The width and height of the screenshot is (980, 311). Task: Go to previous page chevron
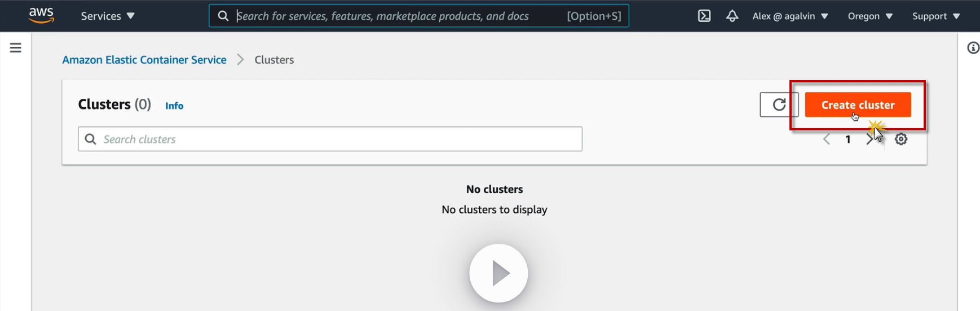pyautogui.click(x=827, y=139)
